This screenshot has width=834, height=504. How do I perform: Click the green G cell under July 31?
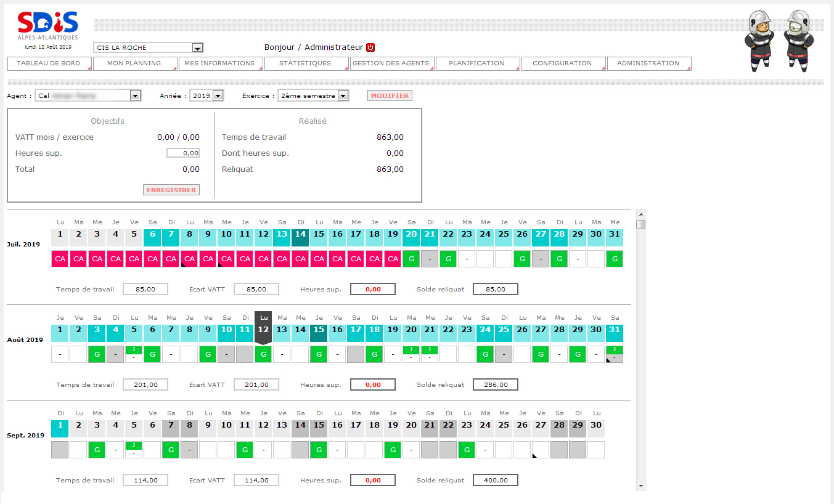[615, 259]
